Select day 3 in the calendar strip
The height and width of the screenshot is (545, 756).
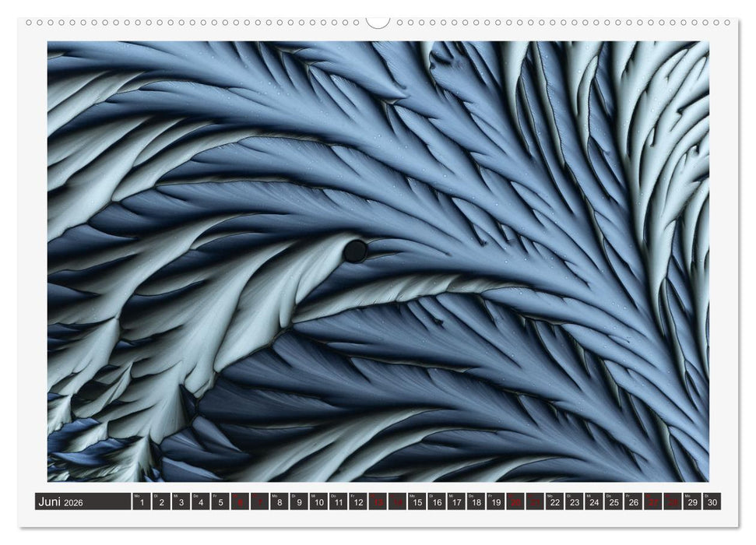pyautogui.click(x=181, y=502)
